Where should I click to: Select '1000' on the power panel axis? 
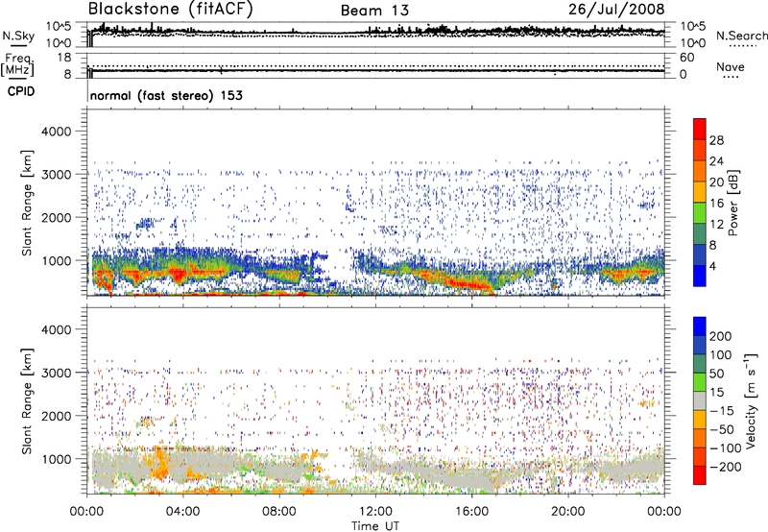(x=56, y=260)
